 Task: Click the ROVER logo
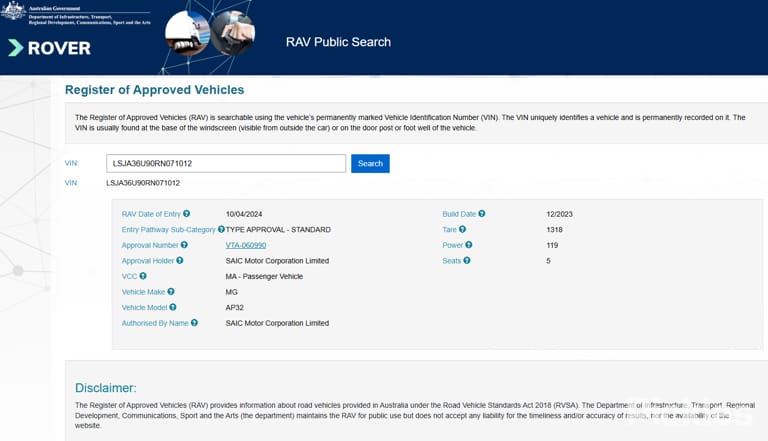pos(49,48)
